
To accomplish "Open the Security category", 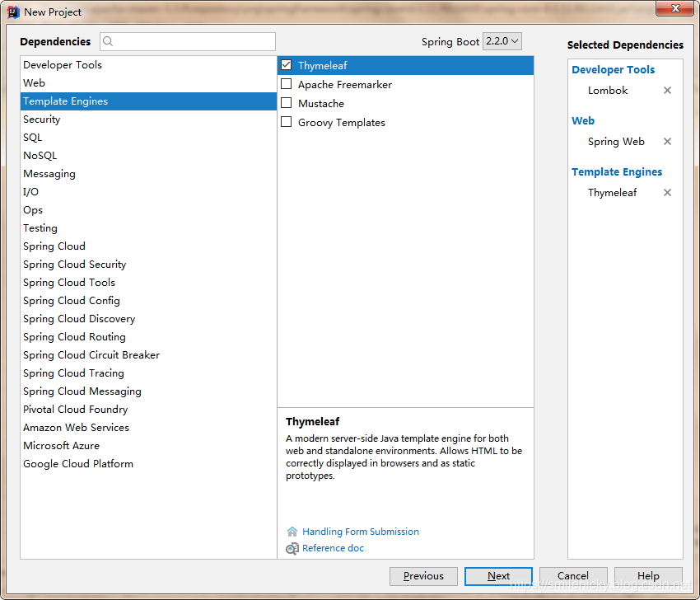I will pyautogui.click(x=148, y=120).
